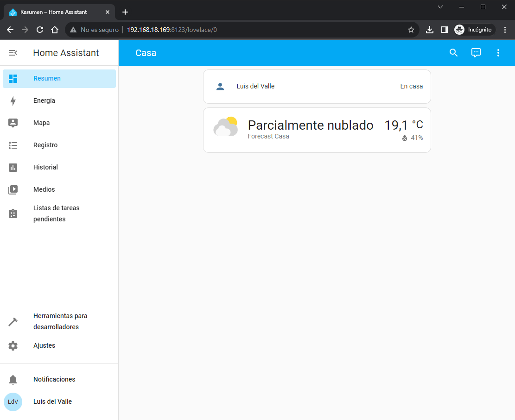Open Listas de tareas pendientes
This screenshot has height=420, width=515.
[56, 213]
